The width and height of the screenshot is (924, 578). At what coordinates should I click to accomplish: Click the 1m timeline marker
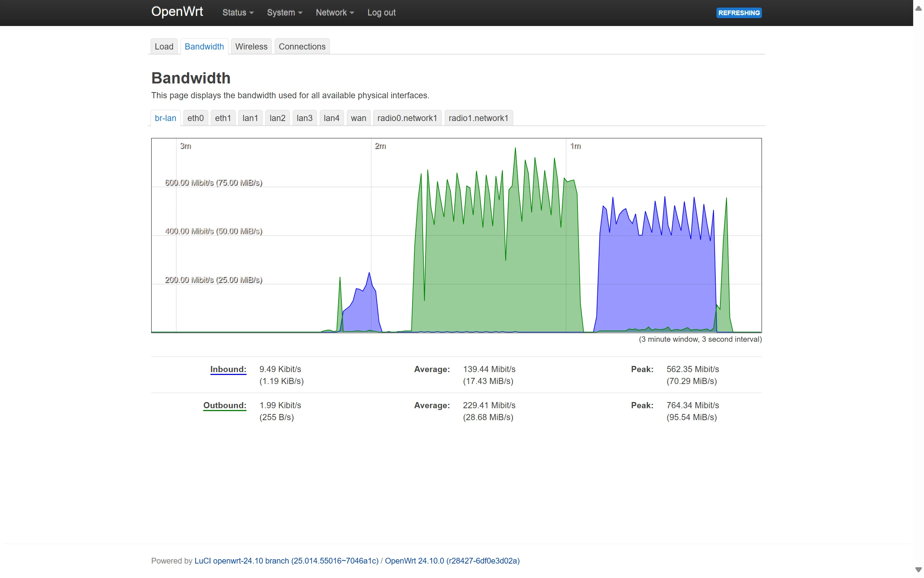(575, 146)
